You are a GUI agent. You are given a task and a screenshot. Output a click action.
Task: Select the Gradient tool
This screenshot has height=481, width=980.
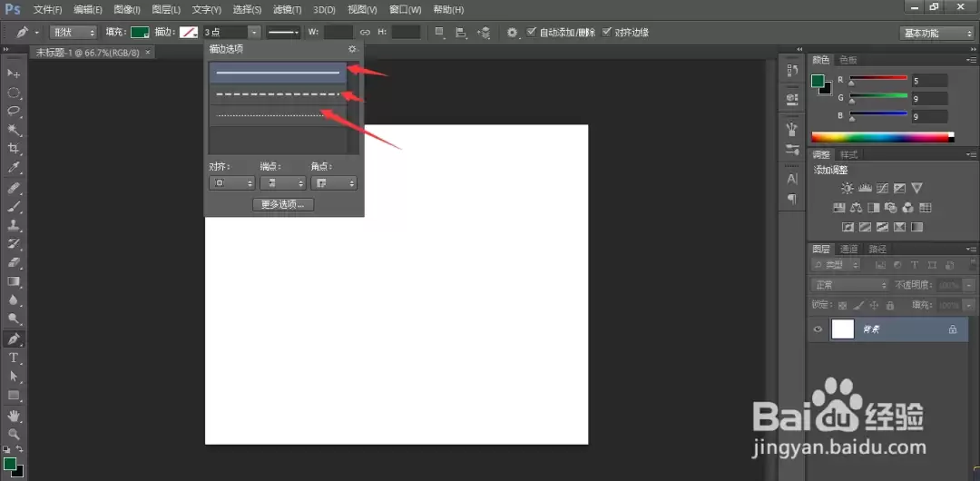tap(13, 281)
